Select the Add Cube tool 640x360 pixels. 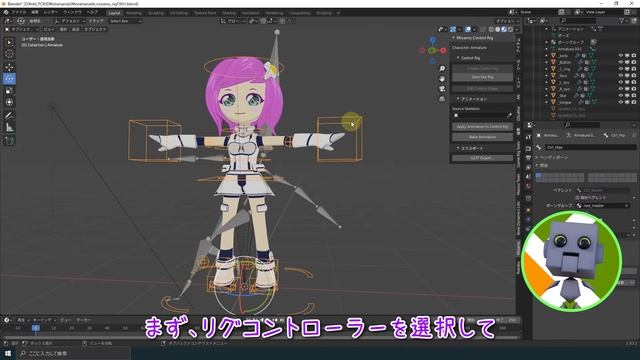click(x=9, y=141)
